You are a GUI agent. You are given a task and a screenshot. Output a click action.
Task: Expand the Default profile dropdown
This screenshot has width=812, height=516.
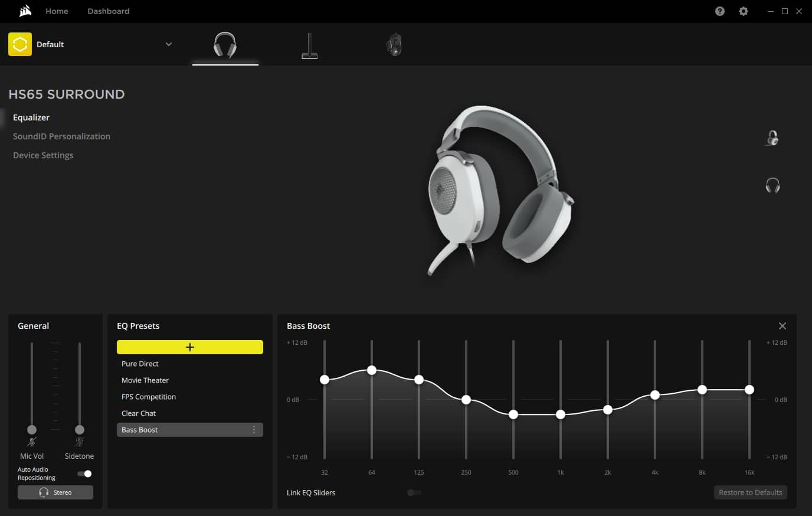168,44
